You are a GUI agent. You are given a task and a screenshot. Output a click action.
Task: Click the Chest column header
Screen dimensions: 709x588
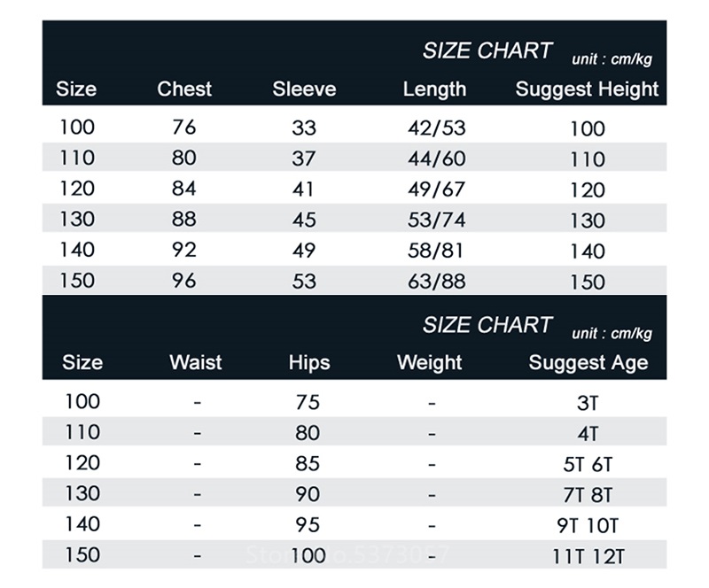(x=184, y=89)
